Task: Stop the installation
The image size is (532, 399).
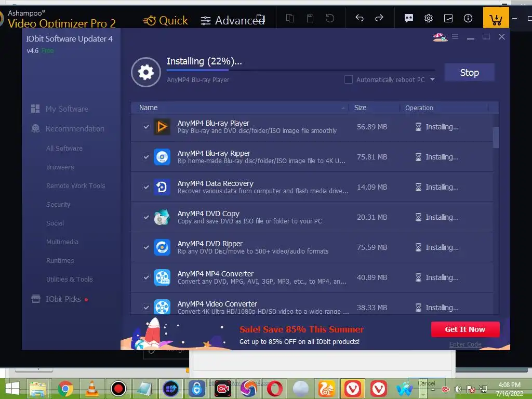Action: (469, 72)
